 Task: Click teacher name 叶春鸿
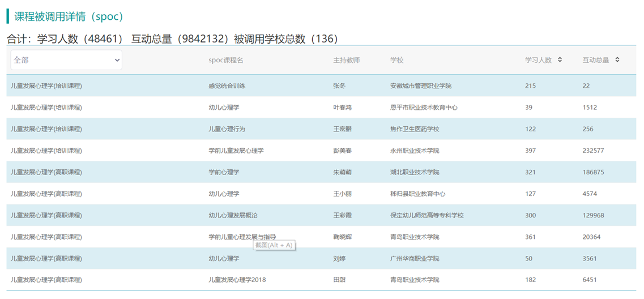(342, 108)
